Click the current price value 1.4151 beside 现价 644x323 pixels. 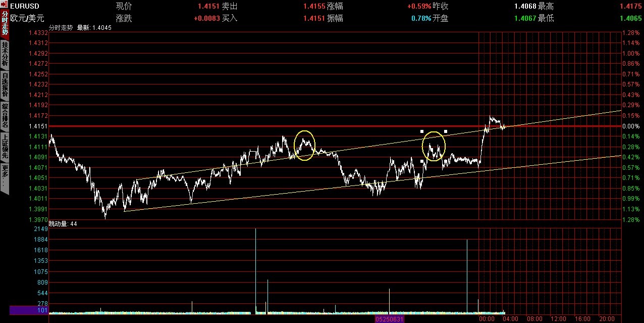(x=209, y=7)
